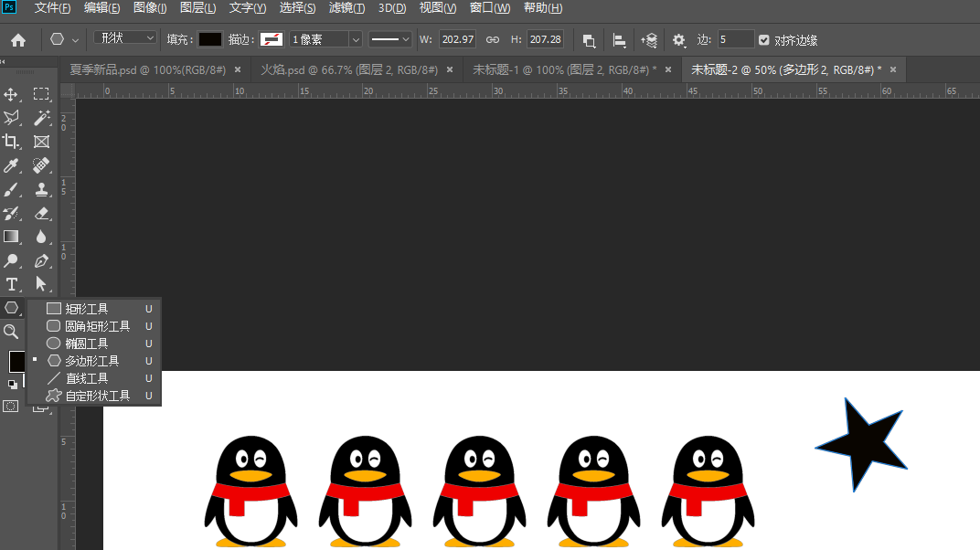Click the foreground color swatch
980x550 pixels.
[16, 361]
